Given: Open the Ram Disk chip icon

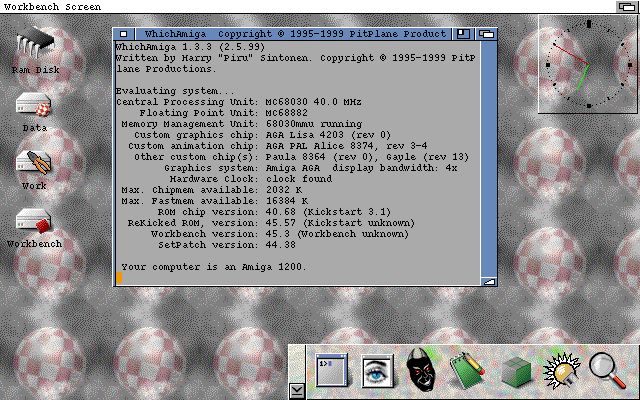Looking at the screenshot, I should (35, 44).
